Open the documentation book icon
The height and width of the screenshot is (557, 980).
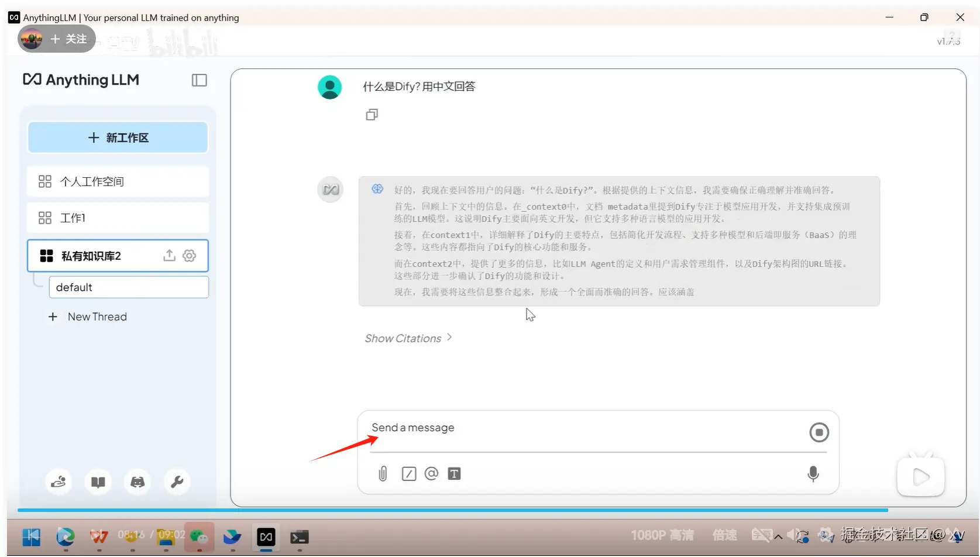click(x=98, y=482)
